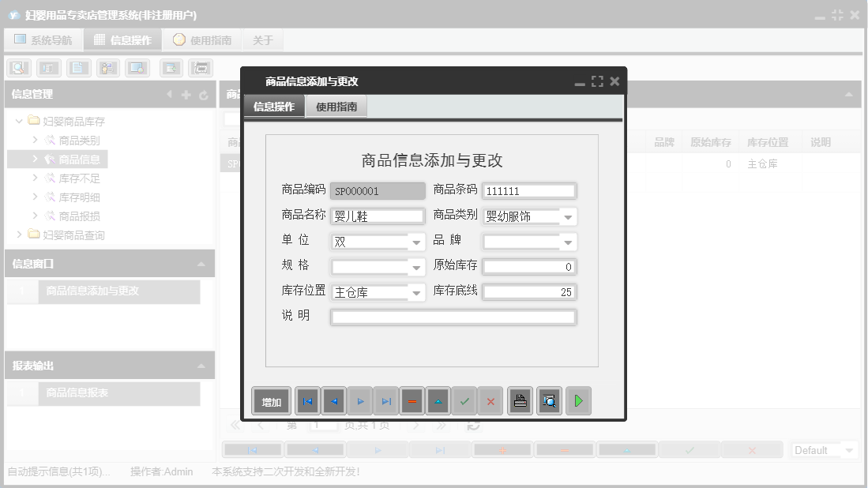
Task: Click the red X cancel icon
Action: 490,402
